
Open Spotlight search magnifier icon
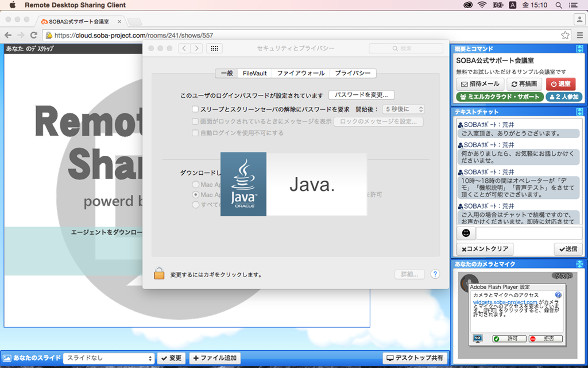tap(559, 5)
